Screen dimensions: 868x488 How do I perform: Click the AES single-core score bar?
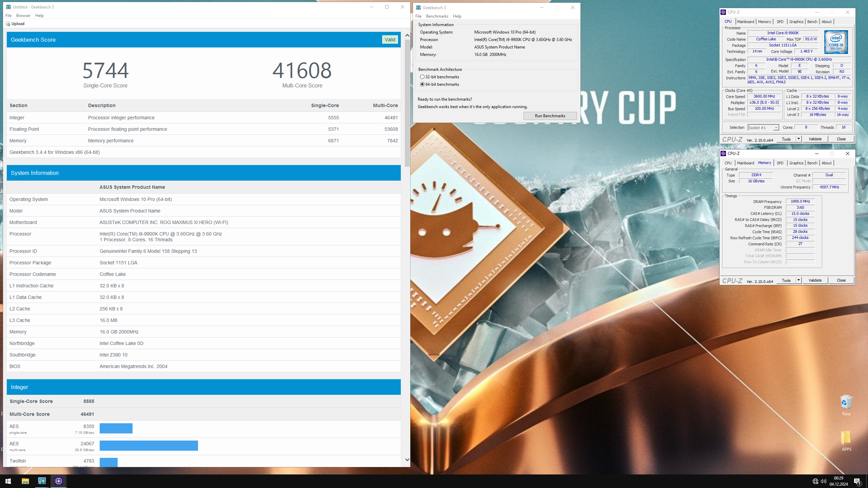pos(116,428)
